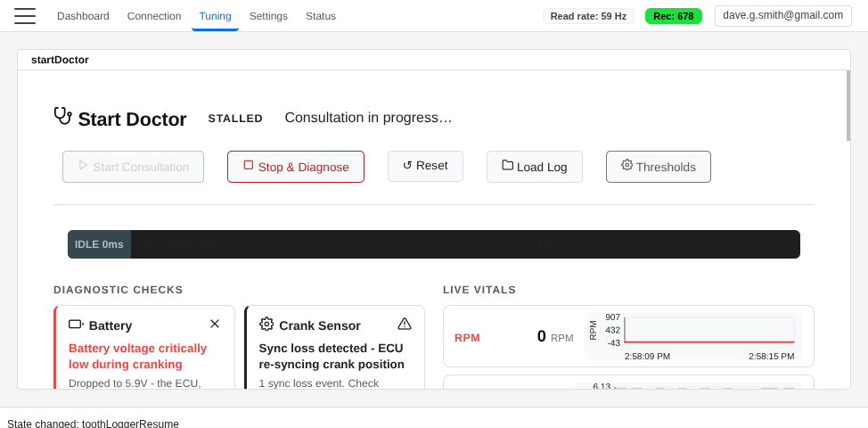Click the folder icon in Load Log button
This screenshot has height=428, width=868.
pyautogui.click(x=508, y=165)
